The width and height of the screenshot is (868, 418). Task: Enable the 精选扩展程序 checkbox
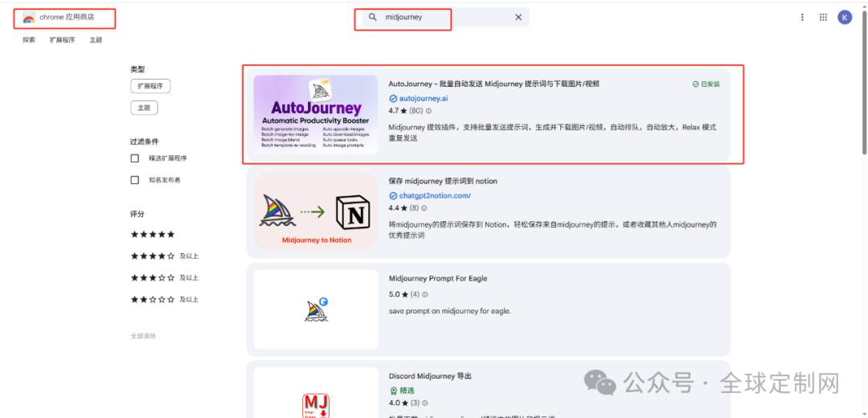pyautogui.click(x=134, y=158)
